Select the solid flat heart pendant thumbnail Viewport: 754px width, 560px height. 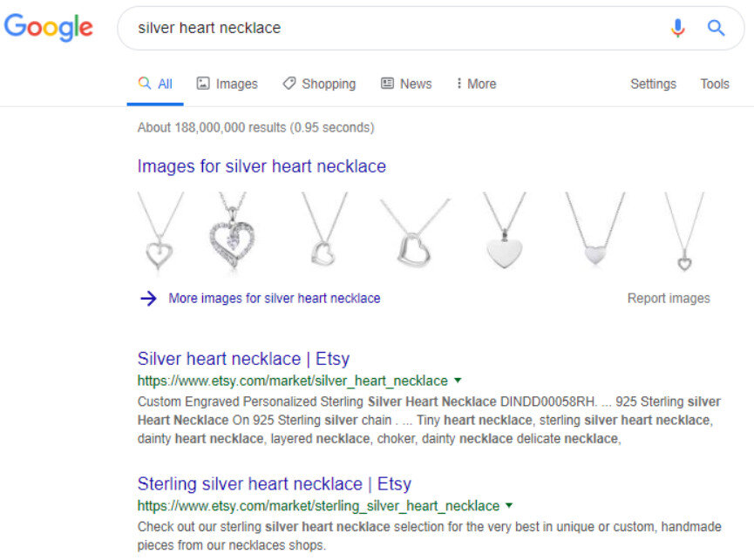pyautogui.click(x=505, y=231)
